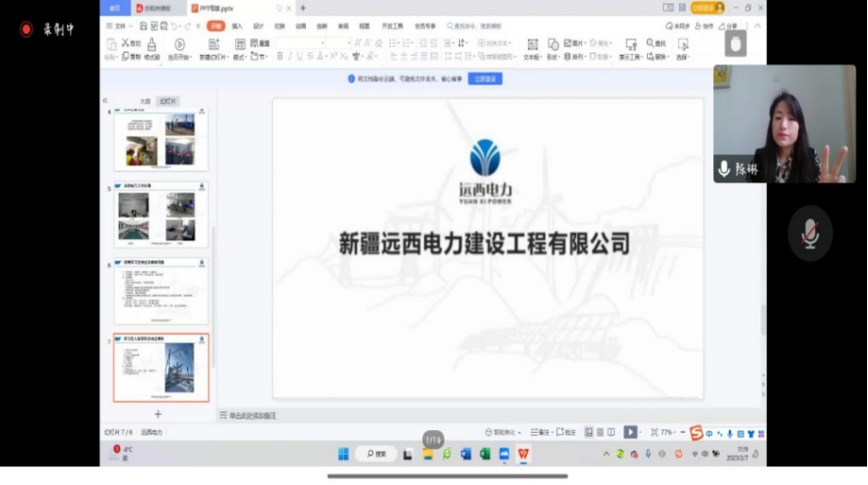Click the Select (选择) cursor icon
This screenshot has height=485, width=868.
[x=683, y=44]
